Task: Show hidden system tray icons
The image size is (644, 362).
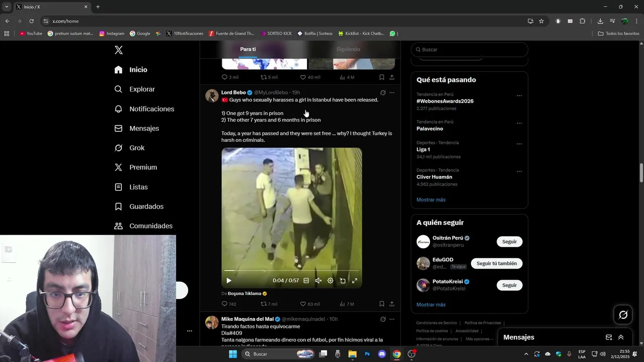Action: point(526,354)
